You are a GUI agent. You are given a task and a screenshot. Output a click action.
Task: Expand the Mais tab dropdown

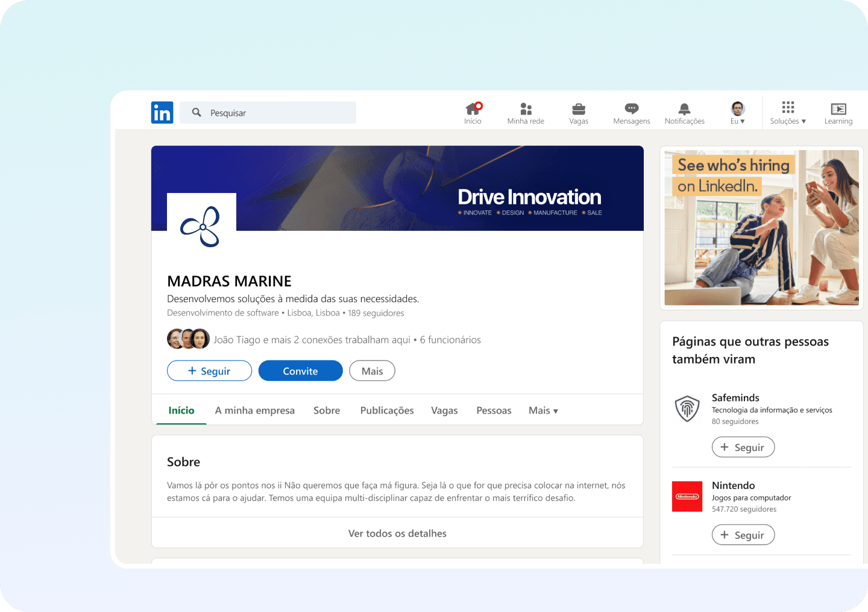coord(543,411)
